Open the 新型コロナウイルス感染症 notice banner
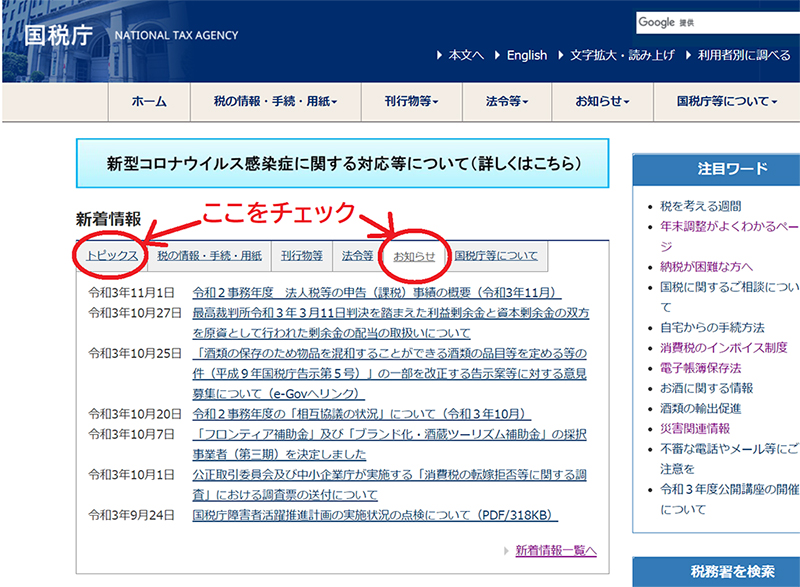 344,163
